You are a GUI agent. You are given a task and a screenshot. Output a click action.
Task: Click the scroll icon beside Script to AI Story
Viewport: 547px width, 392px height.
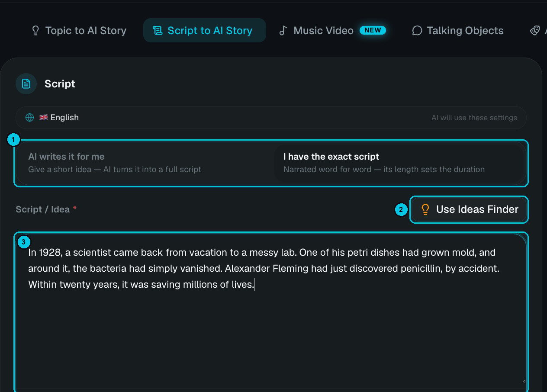[x=158, y=31]
